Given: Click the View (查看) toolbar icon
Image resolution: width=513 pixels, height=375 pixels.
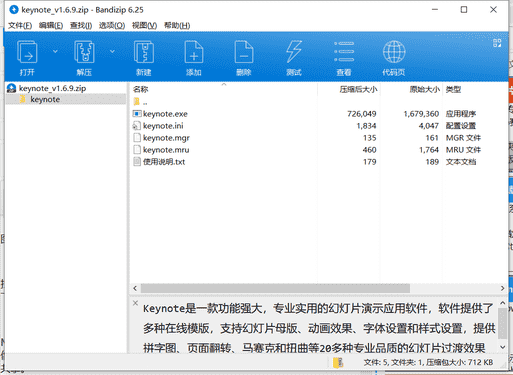Looking at the screenshot, I should [x=344, y=52].
